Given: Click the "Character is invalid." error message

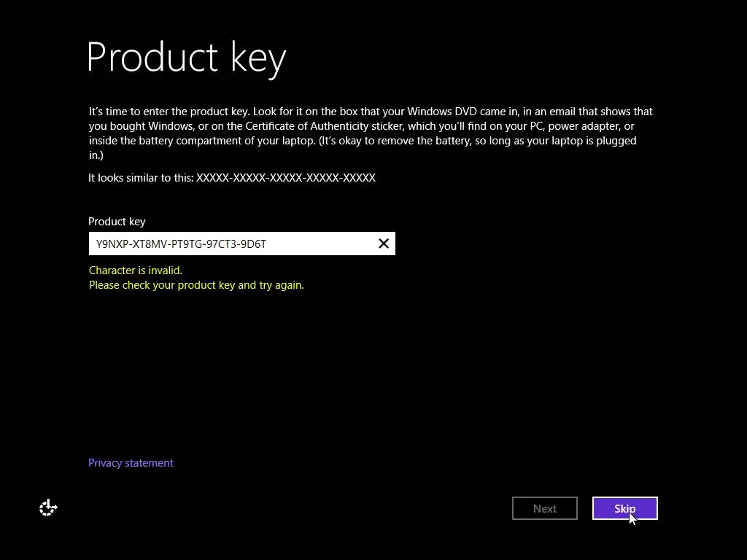Looking at the screenshot, I should (136, 271).
